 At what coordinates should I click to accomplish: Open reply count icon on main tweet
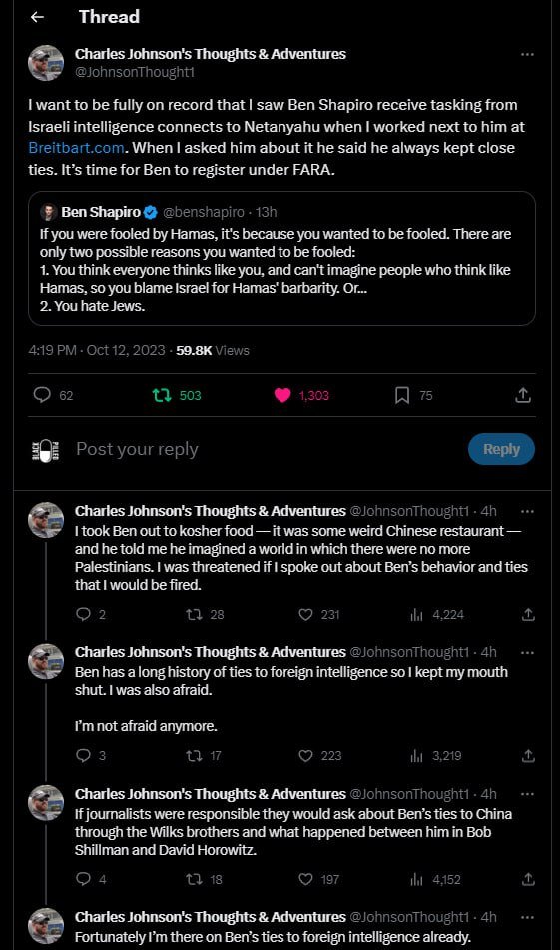coord(42,395)
